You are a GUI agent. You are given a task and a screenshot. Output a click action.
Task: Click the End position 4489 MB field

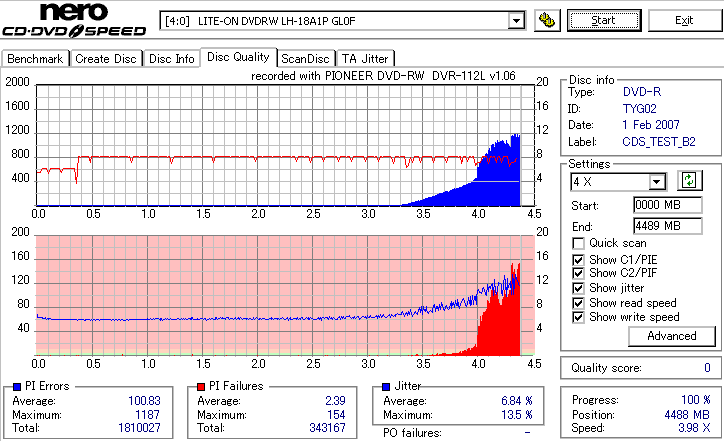click(x=668, y=226)
